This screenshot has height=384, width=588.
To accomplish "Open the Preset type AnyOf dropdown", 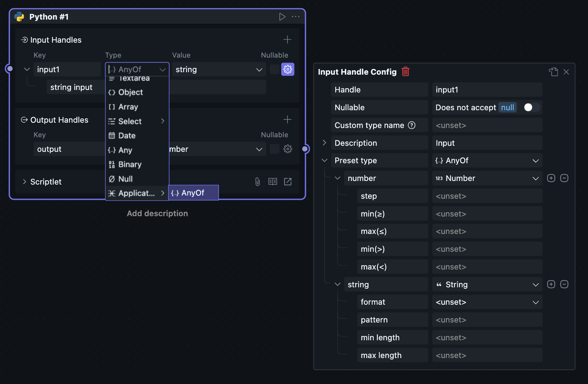I will [487, 161].
